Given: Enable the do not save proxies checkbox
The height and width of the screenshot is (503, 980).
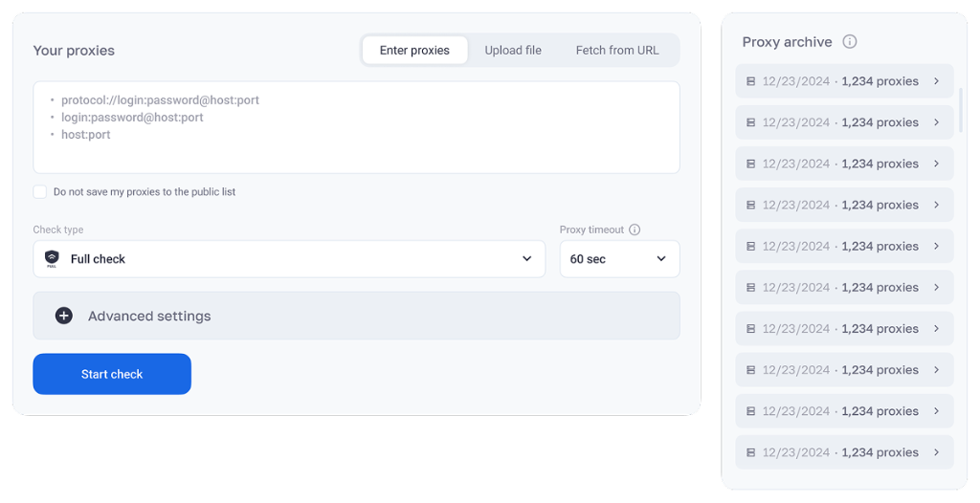Looking at the screenshot, I should pos(40,192).
